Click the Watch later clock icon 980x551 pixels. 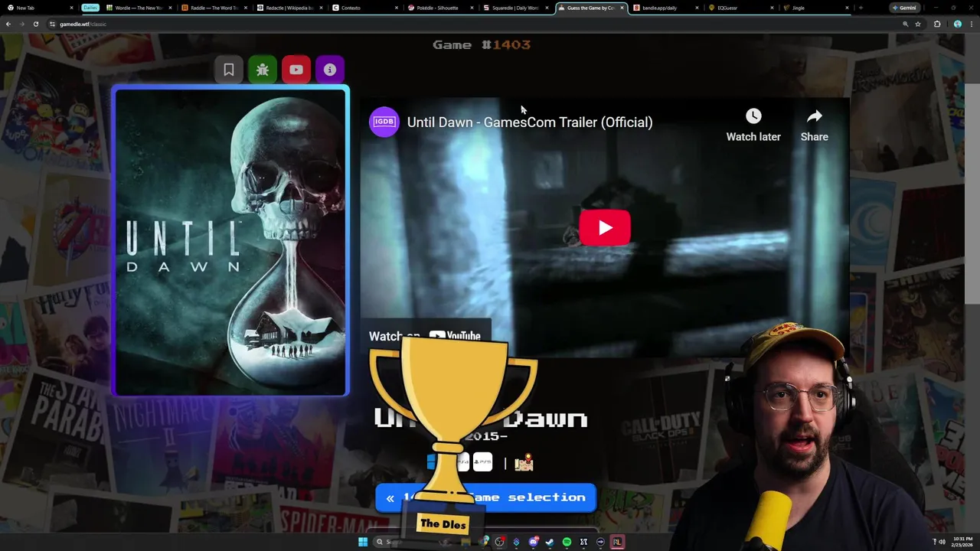pyautogui.click(x=753, y=116)
